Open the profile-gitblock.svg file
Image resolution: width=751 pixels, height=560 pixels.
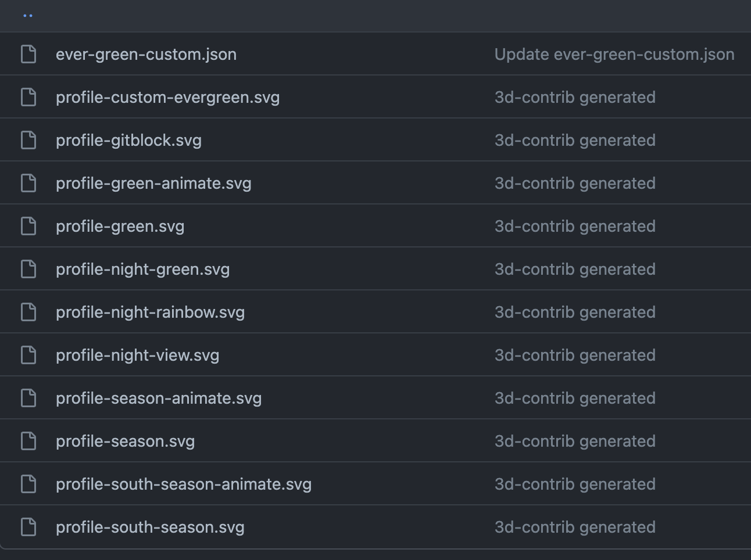[128, 139]
